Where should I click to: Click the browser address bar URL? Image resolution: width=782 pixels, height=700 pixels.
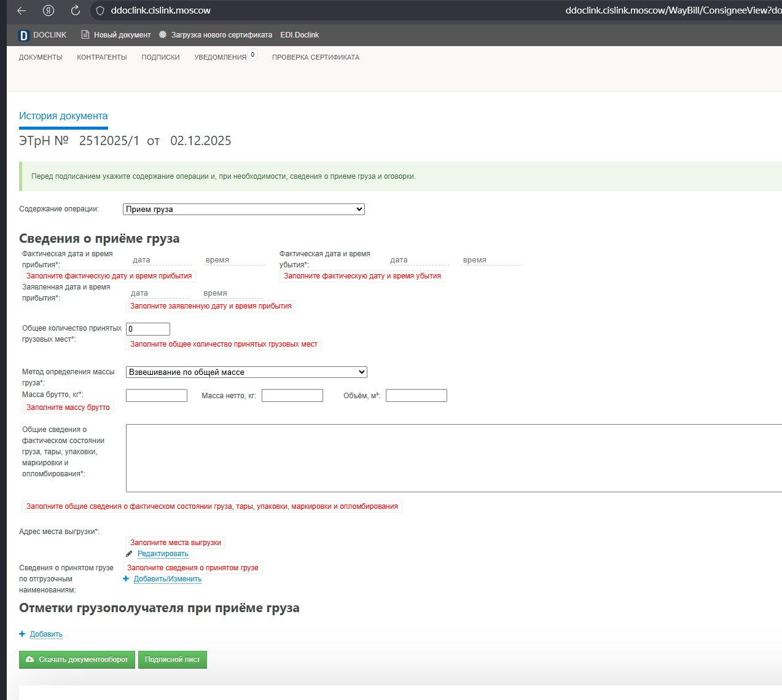tap(161, 10)
